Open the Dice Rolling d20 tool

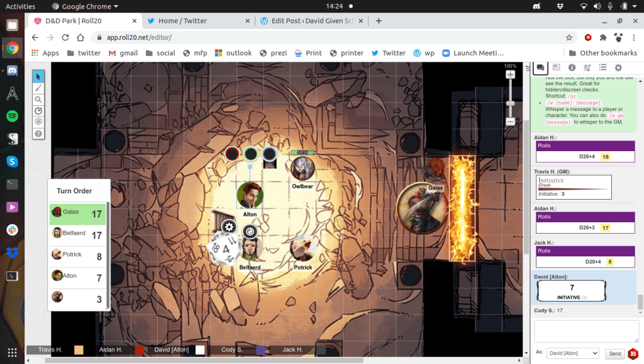coord(38,122)
